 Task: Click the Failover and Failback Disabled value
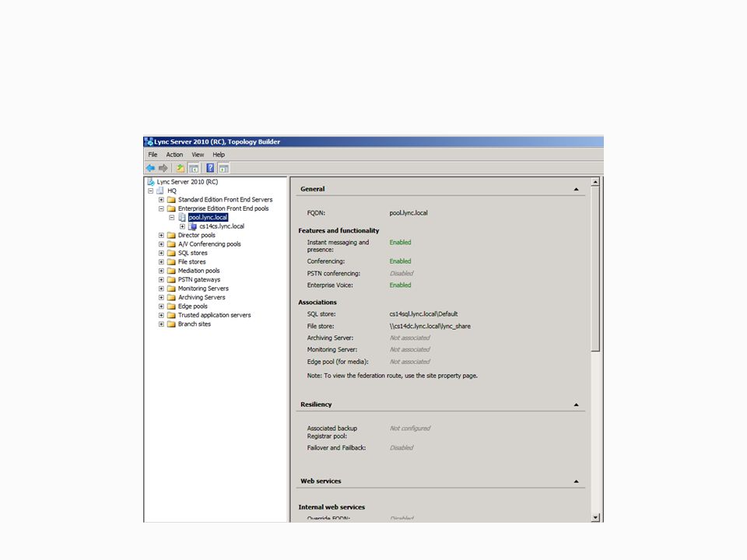(x=402, y=448)
